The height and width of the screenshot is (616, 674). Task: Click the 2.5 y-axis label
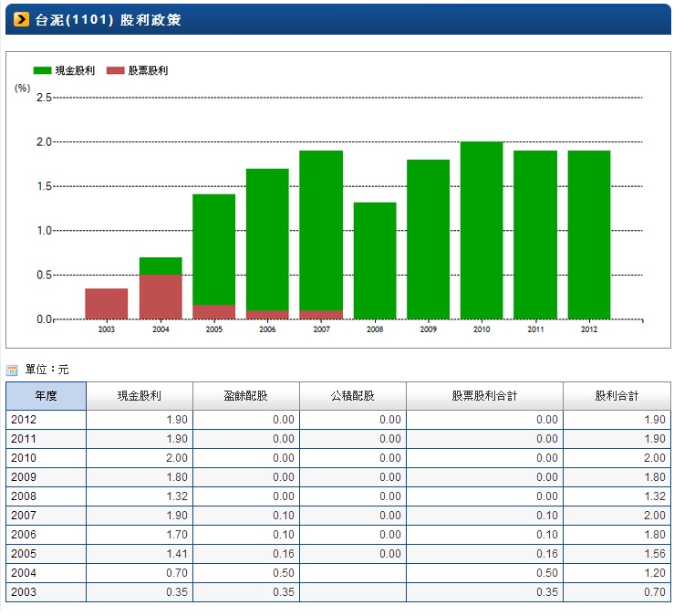pyautogui.click(x=44, y=98)
